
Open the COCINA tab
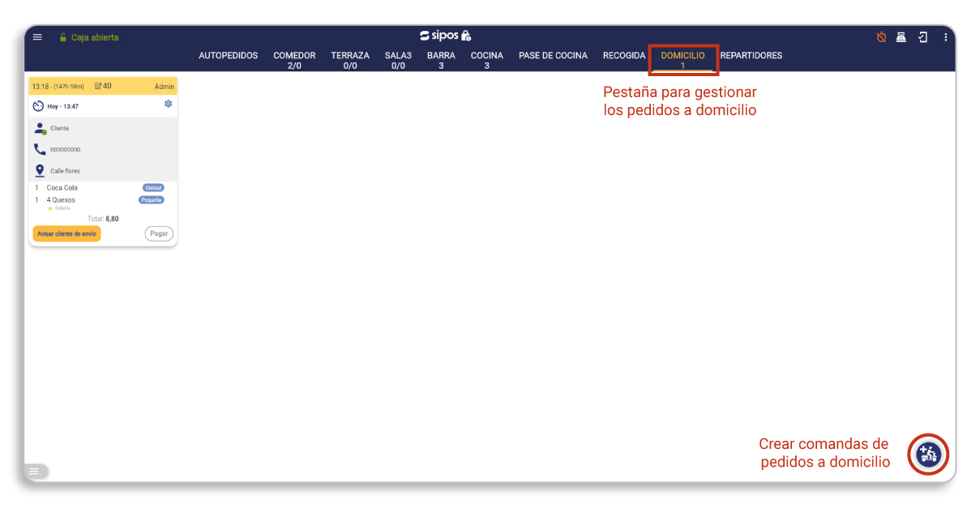pos(487,60)
